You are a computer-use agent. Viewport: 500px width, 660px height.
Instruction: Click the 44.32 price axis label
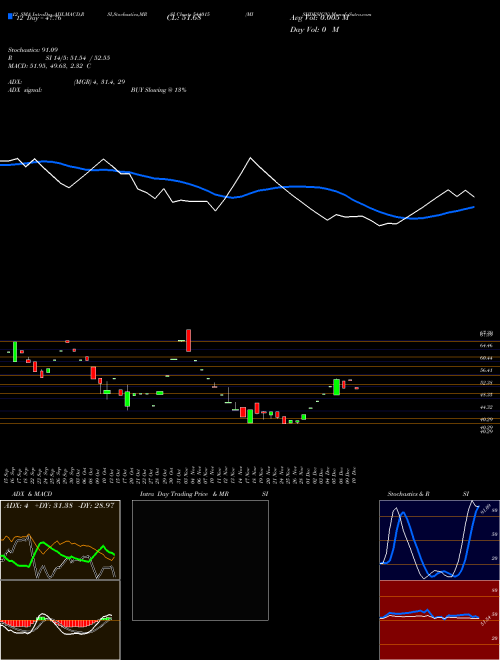click(x=486, y=407)
